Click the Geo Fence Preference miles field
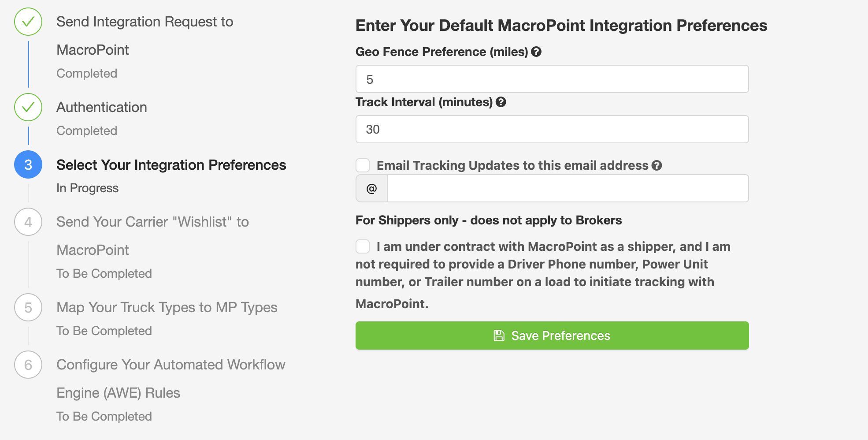This screenshot has height=440, width=868. 552,79
